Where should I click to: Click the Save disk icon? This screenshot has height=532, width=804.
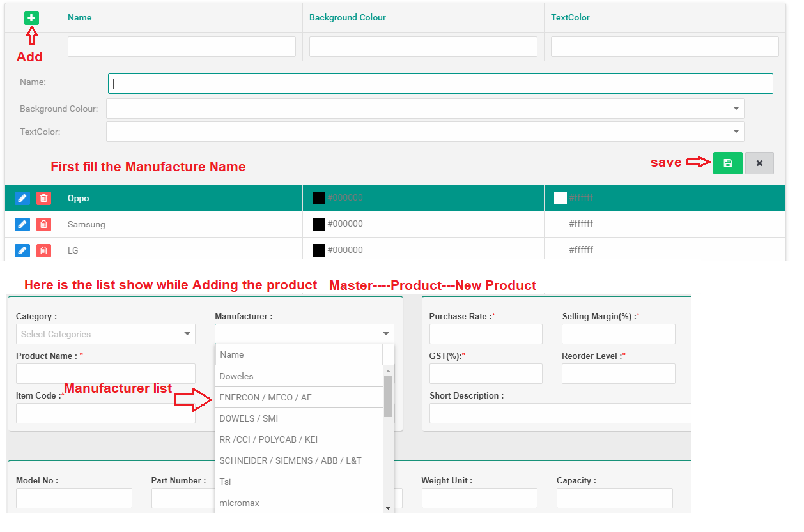[727, 163]
